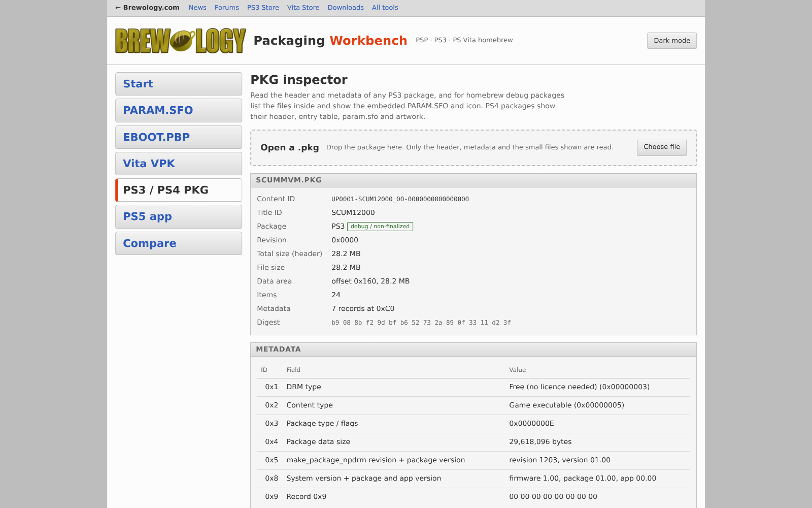Select the Content ID value UP0001-SCUM12000
This screenshot has height=508, width=812.
pos(400,199)
